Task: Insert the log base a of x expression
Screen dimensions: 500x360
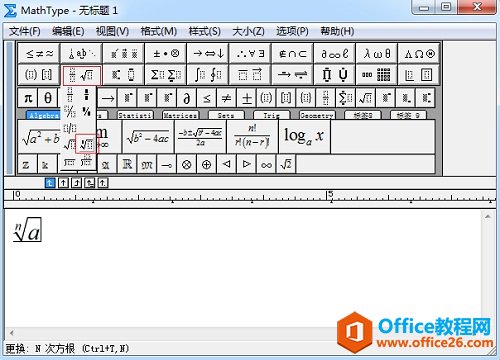Action: pos(304,137)
